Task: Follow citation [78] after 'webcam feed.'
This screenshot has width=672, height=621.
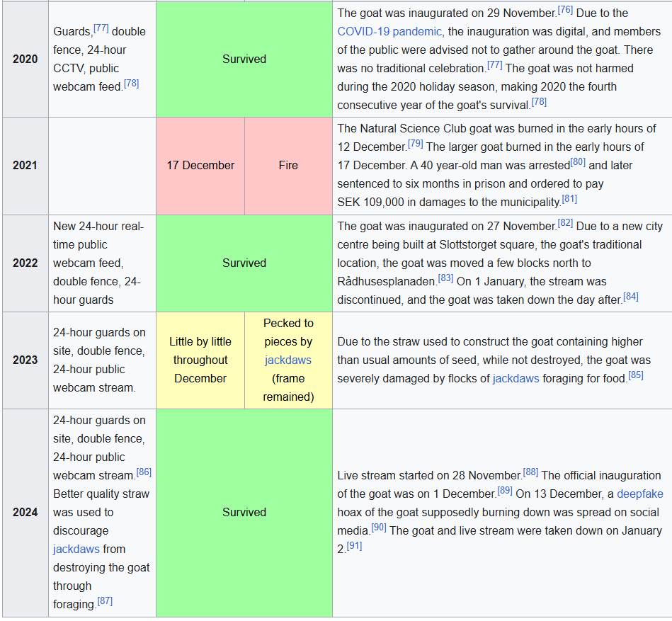Action: [132, 84]
